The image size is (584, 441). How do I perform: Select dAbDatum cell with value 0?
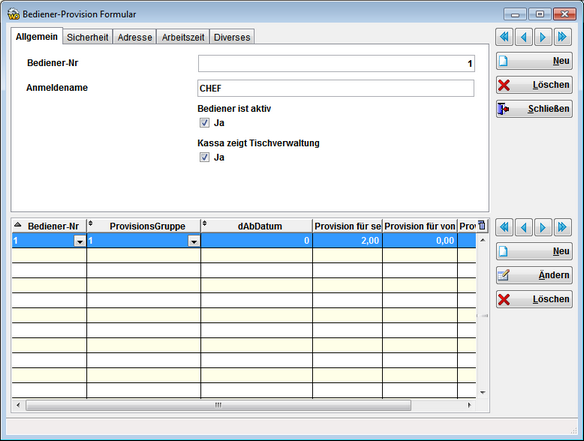pos(257,241)
